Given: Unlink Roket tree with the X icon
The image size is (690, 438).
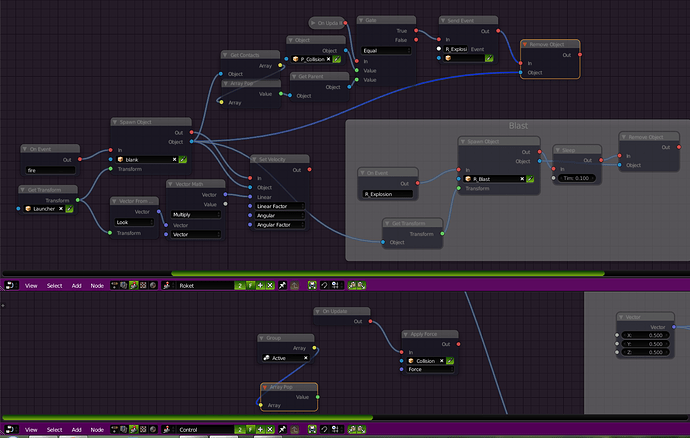Looking at the screenshot, I should click(x=270, y=285).
